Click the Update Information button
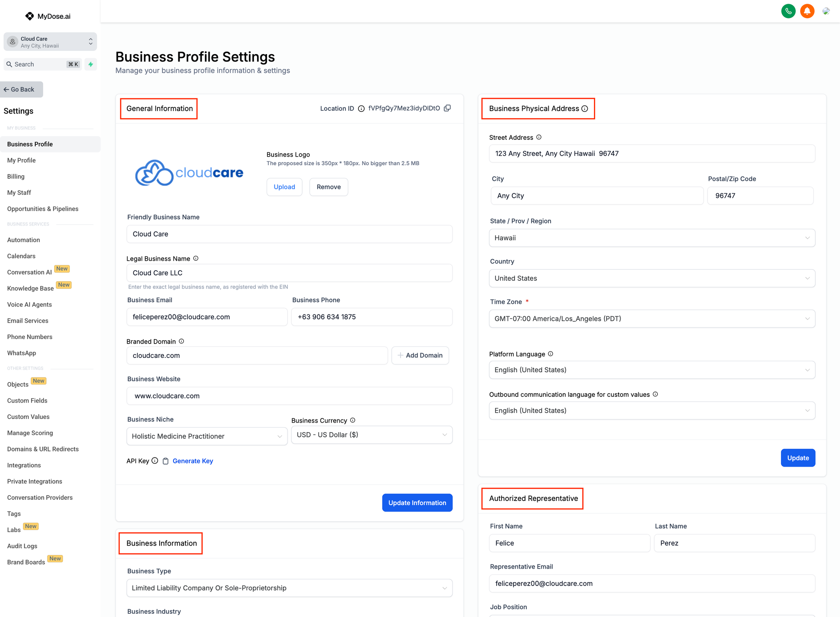 [417, 503]
